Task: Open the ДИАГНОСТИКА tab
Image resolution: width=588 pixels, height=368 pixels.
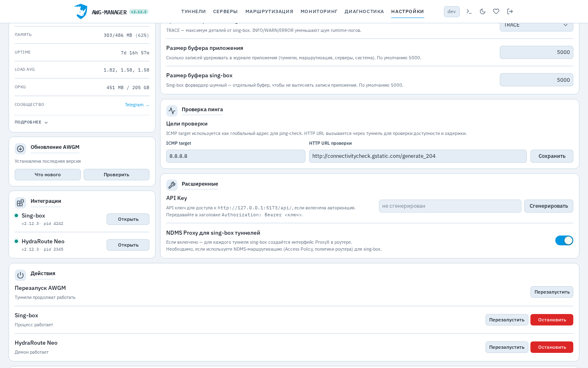Action: [364, 11]
